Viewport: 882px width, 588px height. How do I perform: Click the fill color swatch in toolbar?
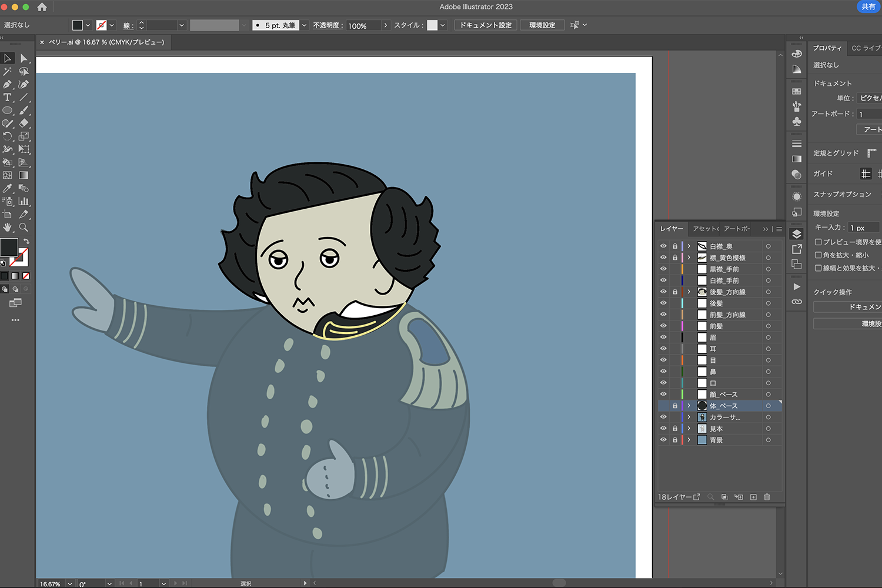tap(9, 248)
